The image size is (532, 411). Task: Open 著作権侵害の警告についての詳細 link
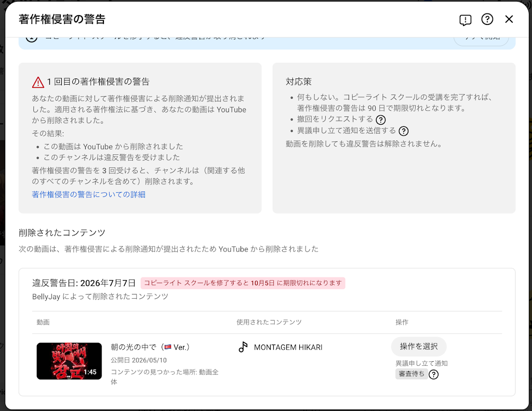coord(88,194)
